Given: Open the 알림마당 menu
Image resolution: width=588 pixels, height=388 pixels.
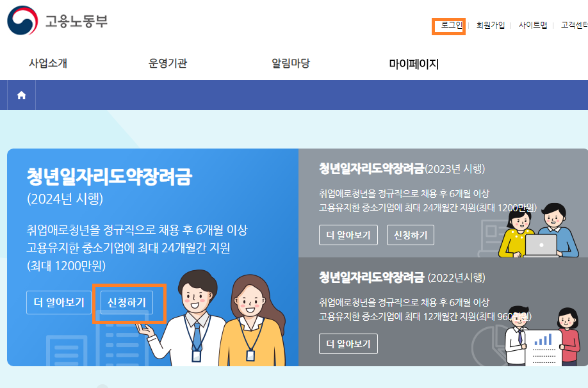Looking at the screenshot, I should [291, 63].
